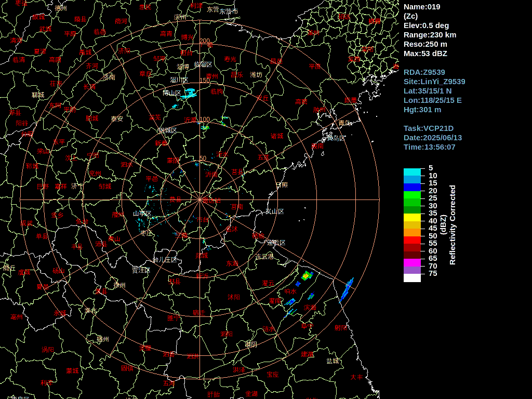
Task: Select the 'Site:LinYi_Z9539' text
Action: (434, 82)
